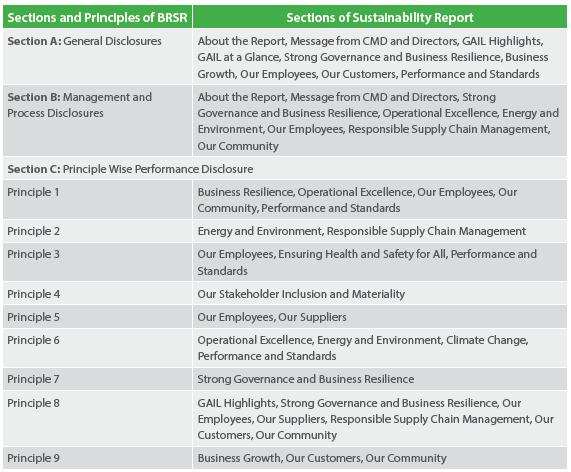Select the 'Section B: Management and Process Disclosures' cell
The width and height of the screenshot is (571, 472).
[x=97, y=121]
